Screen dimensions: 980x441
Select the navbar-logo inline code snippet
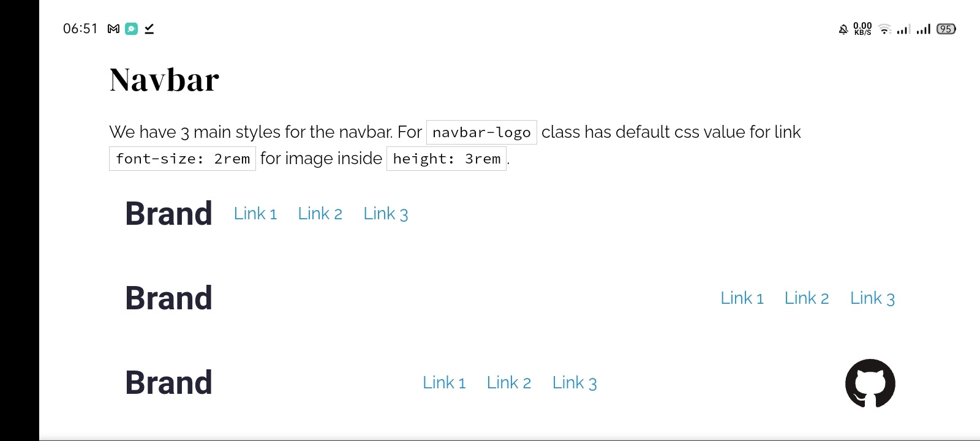click(x=481, y=132)
